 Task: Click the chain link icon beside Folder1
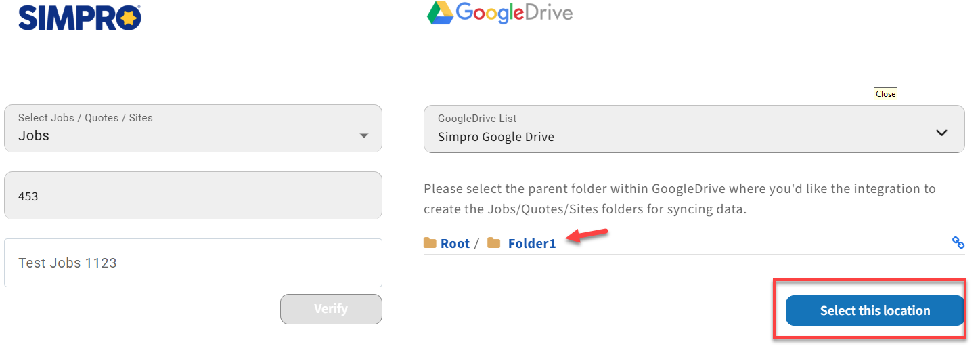point(958,242)
